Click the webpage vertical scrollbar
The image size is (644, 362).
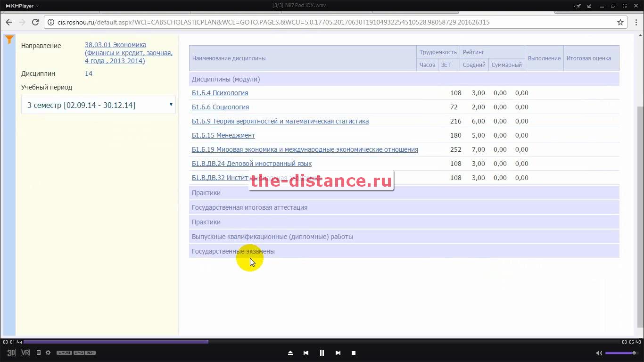pyautogui.click(x=640, y=217)
